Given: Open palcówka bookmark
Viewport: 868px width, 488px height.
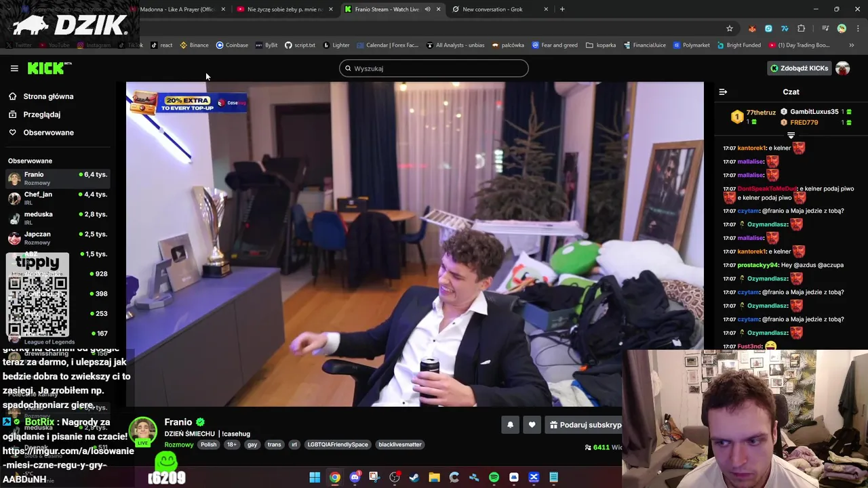Looking at the screenshot, I should pos(508,45).
